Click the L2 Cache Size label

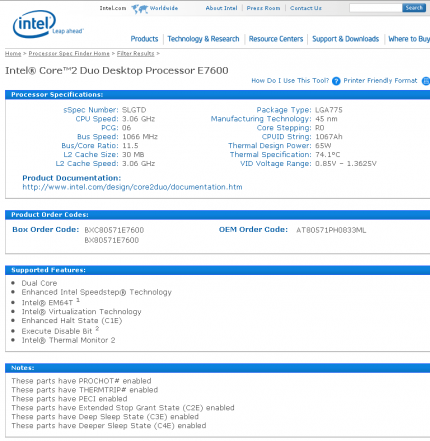pyautogui.click(x=91, y=155)
